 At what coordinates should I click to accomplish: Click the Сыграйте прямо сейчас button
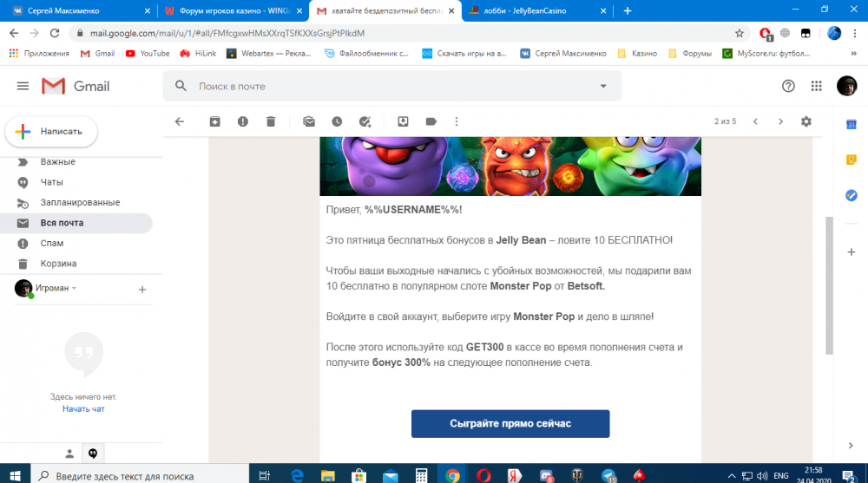click(510, 424)
